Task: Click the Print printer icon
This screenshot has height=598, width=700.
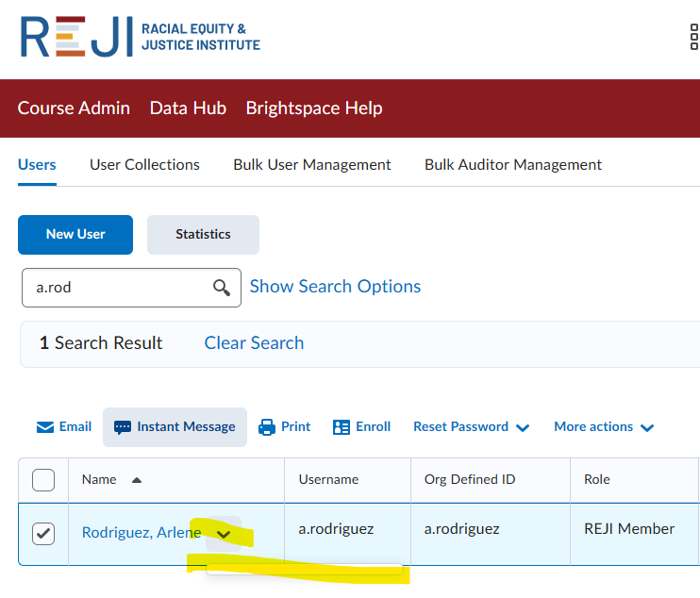Action: tap(267, 427)
